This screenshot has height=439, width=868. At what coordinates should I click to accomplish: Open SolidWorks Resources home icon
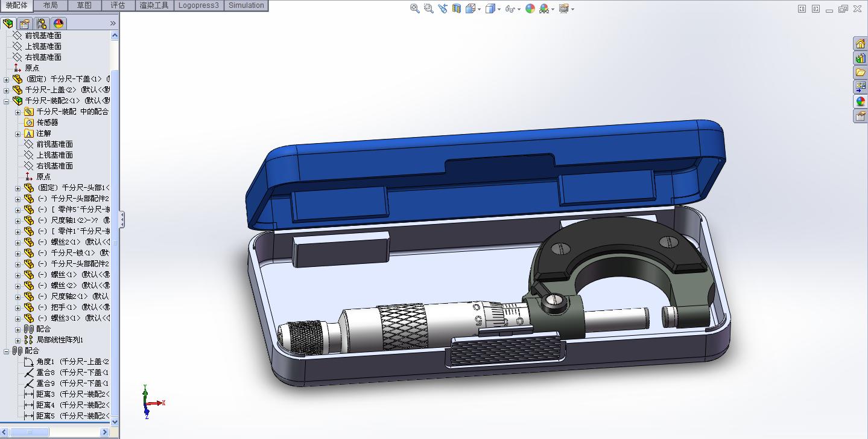tap(860, 43)
